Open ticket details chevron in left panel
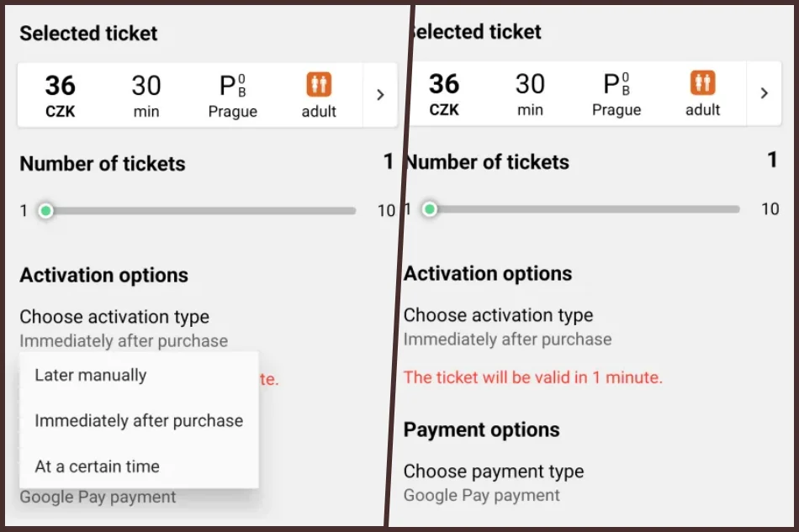The height and width of the screenshot is (532, 799). [380, 95]
